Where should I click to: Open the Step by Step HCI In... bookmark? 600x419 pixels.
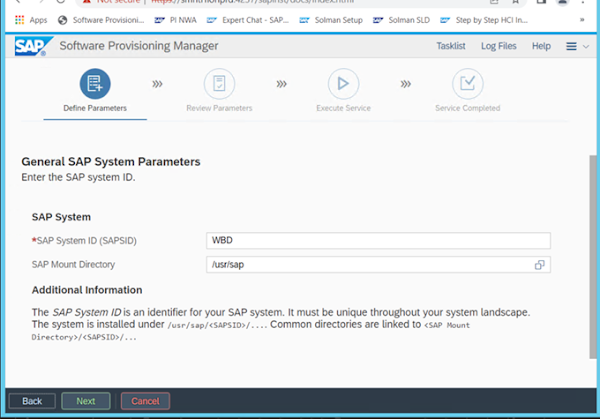click(x=484, y=20)
